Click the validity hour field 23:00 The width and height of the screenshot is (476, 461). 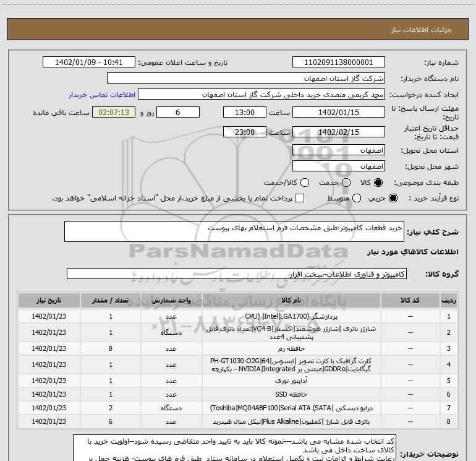245,132
